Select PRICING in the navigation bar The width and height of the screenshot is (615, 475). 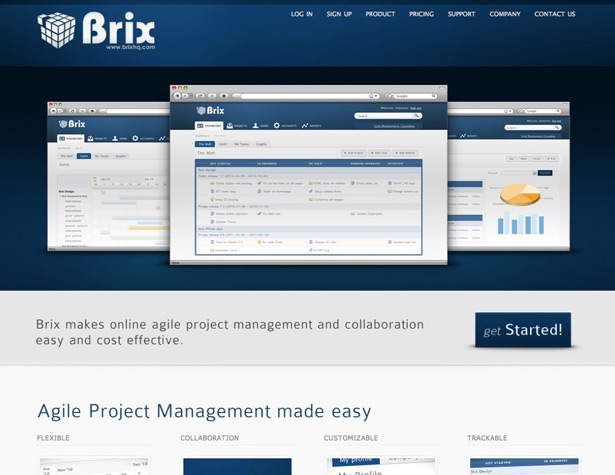click(x=422, y=14)
